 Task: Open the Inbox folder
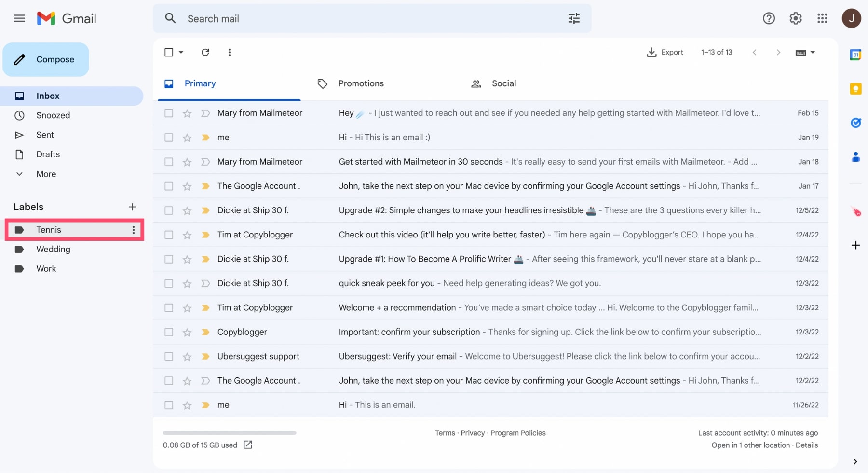pos(72,96)
